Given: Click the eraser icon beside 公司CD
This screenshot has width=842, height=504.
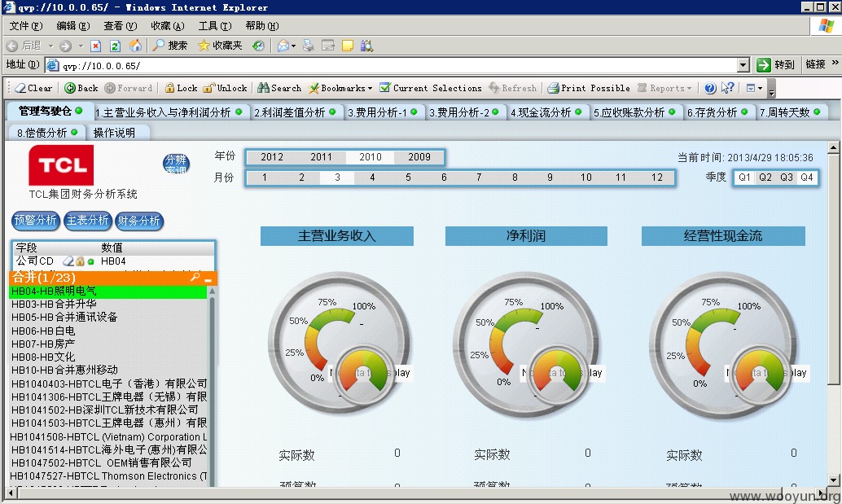Looking at the screenshot, I should pos(68,261).
